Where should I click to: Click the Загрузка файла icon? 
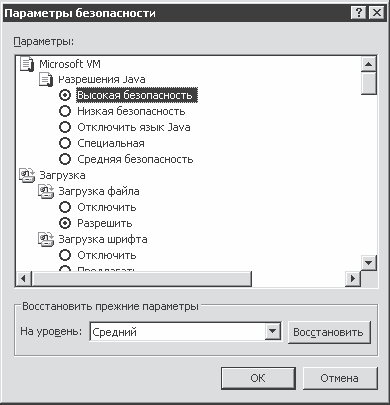[x=46, y=192]
